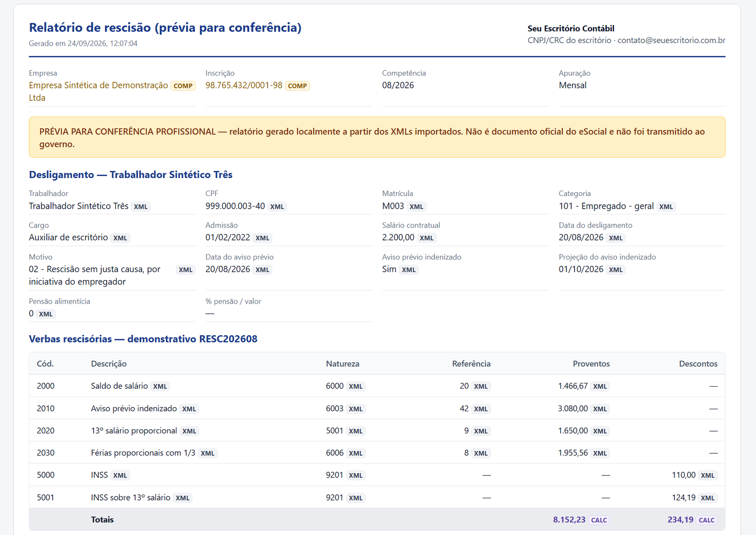Click the salário contratual value 2.200,00
The height and width of the screenshot is (535, 756).
point(398,238)
